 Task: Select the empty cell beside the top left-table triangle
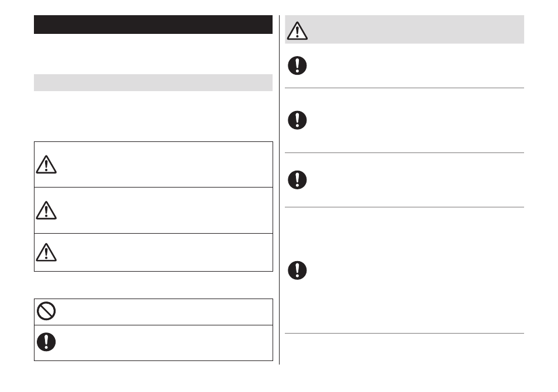tap(166, 165)
